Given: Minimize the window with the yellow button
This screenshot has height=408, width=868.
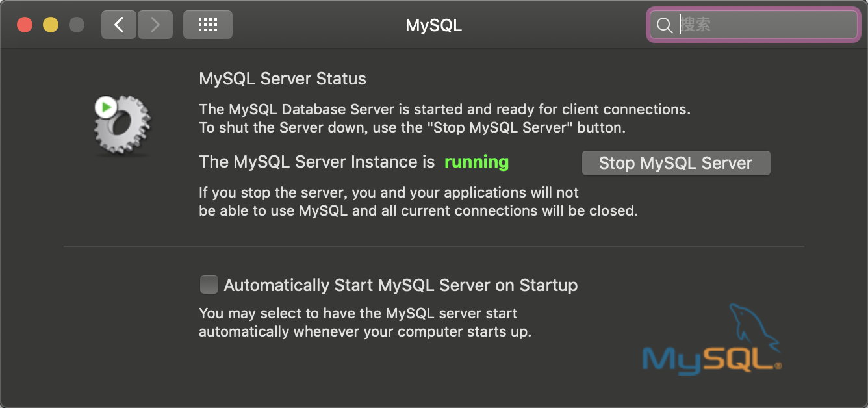Looking at the screenshot, I should [x=51, y=25].
